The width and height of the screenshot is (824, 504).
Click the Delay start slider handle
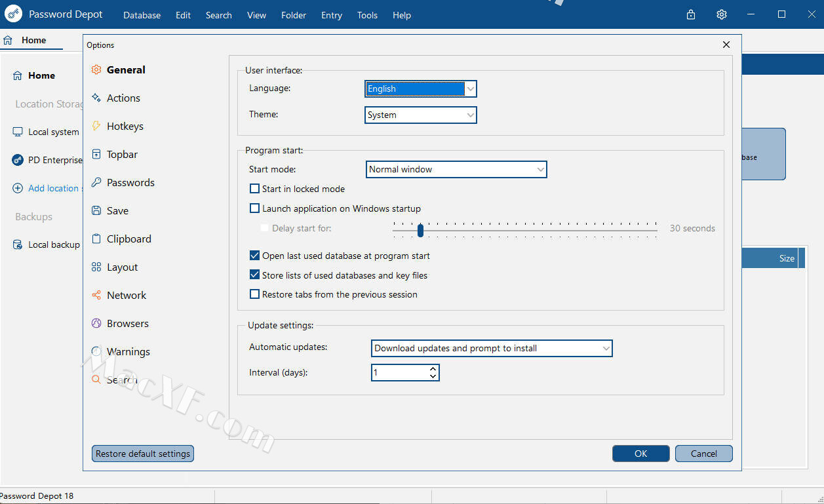pyautogui.click(x=420, y=229)
